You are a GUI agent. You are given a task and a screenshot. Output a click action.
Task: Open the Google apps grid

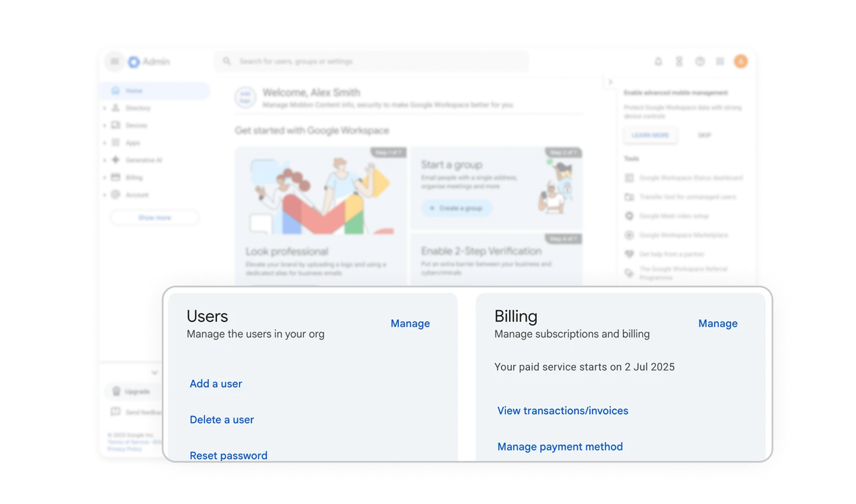coord(720,61)
